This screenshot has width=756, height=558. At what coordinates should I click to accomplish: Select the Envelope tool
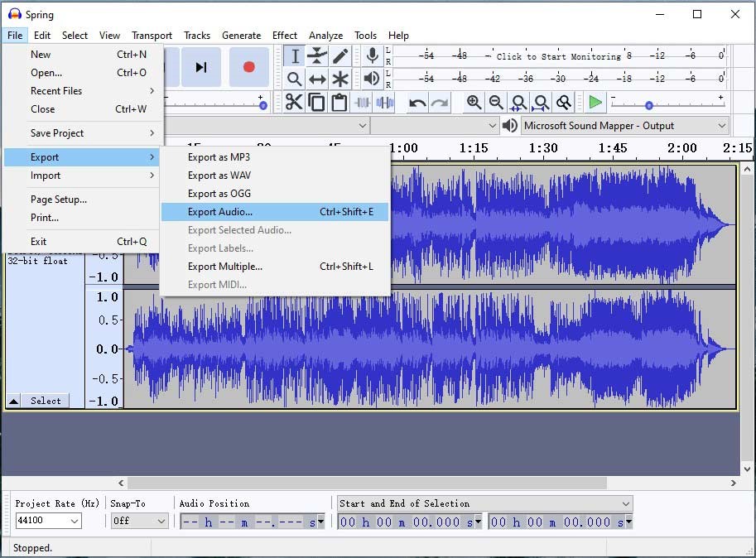click(317, 56)
